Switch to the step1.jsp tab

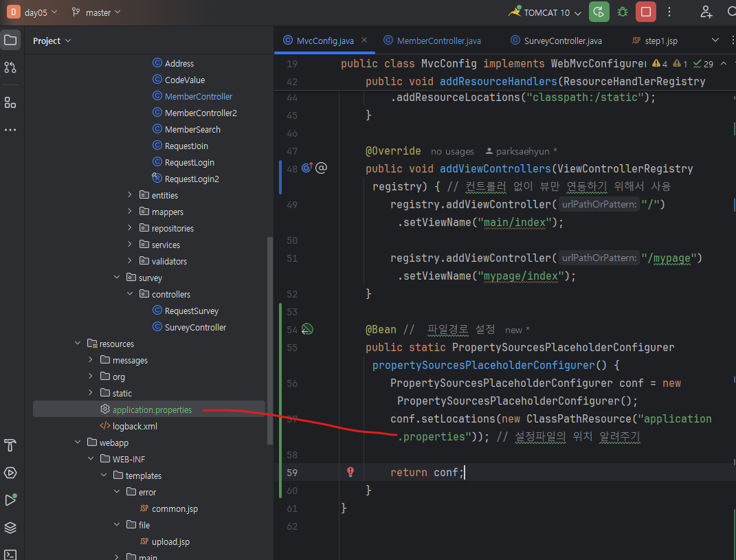[655, 41]
